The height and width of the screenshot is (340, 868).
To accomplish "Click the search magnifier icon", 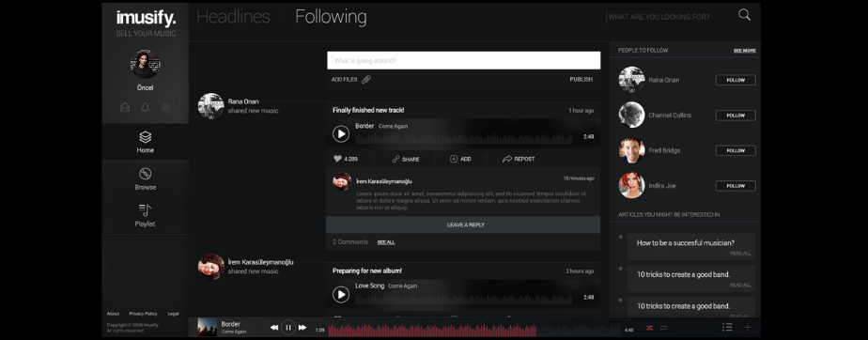I will tap(744, 15).
